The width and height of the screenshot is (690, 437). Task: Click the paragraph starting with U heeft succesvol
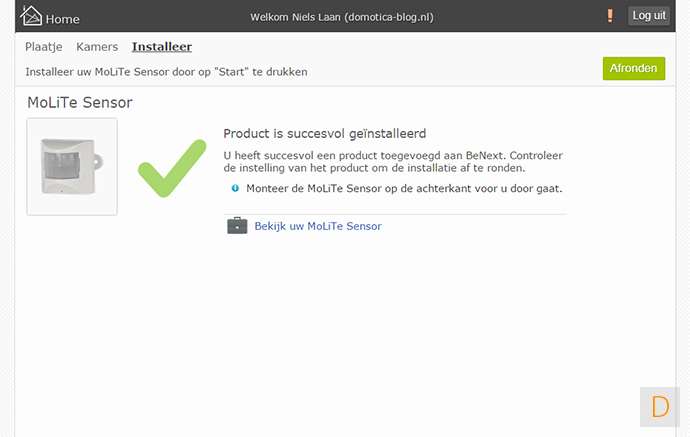(394, 161)
